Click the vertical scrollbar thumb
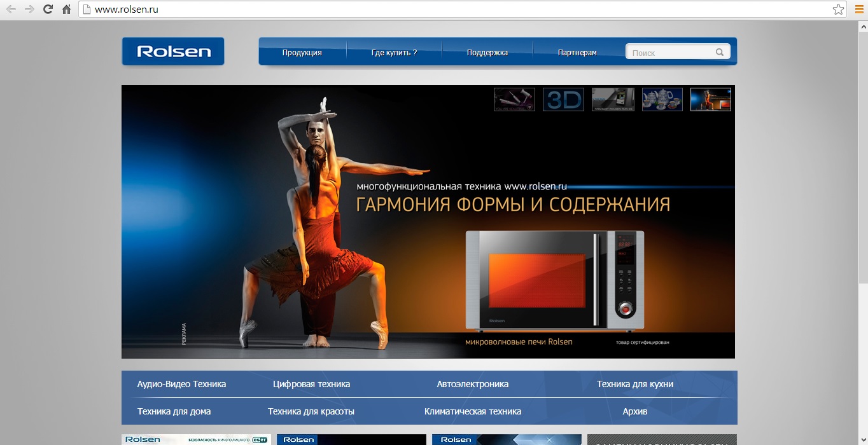 [x=863, y=156]
